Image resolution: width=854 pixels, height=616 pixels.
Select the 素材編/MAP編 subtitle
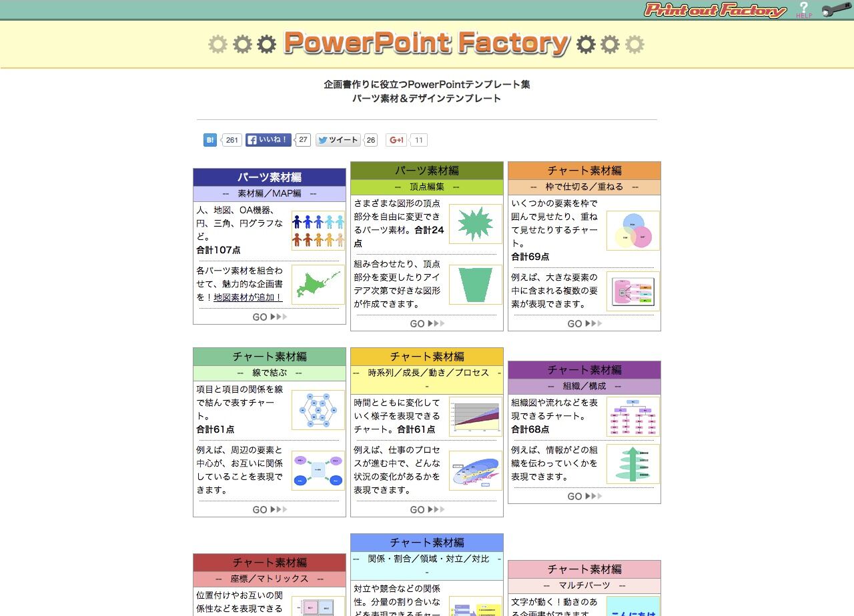270,193
